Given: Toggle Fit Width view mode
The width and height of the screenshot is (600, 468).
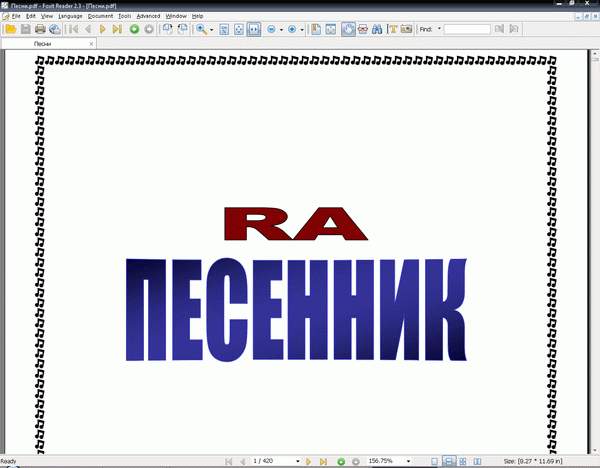Looking at the screenshot, I should click(255, 30).
